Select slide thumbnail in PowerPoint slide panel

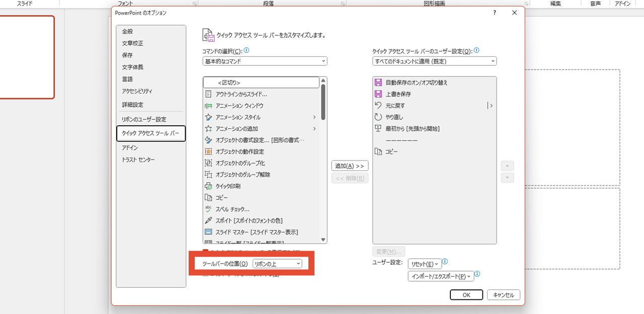(27, 57)
